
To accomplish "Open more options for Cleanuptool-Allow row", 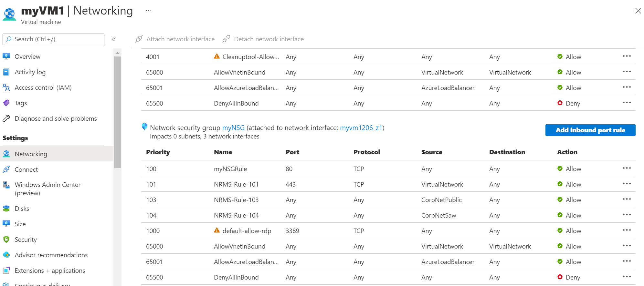I will [x=627, y=56].
